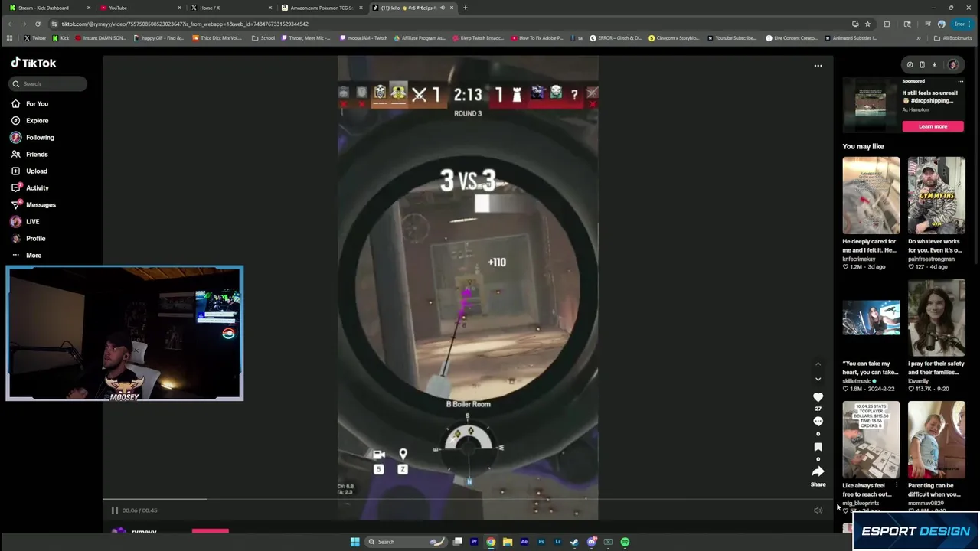Open TikTok coins icon in header
The image size is (980, 551).
(x=910, y=65)
